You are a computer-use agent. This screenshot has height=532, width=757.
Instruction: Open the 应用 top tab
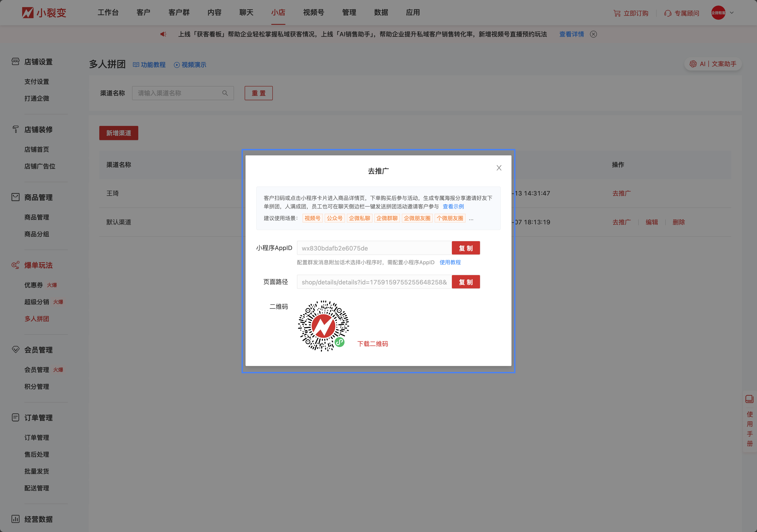pyautogui.click(x=413, y=13)
